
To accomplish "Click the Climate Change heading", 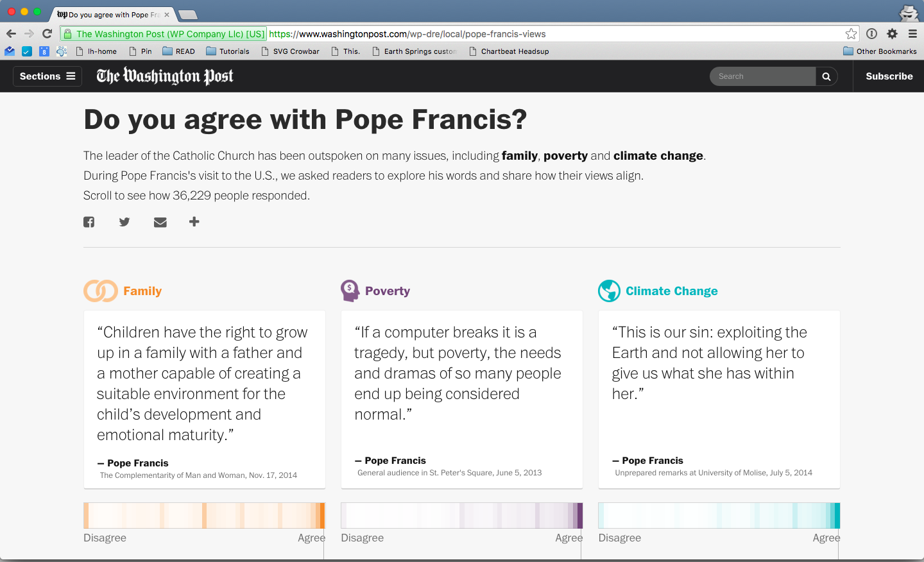I will [x=672, y=291].
